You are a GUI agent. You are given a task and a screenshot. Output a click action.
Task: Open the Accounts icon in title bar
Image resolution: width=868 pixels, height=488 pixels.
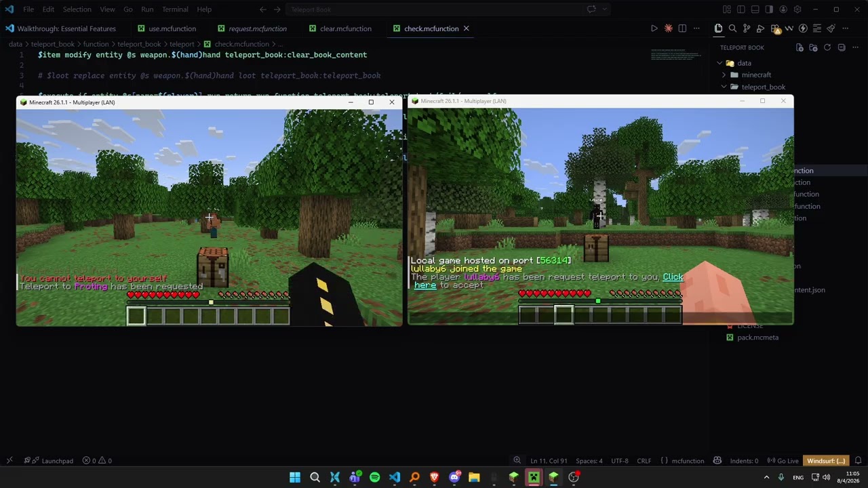783,9
